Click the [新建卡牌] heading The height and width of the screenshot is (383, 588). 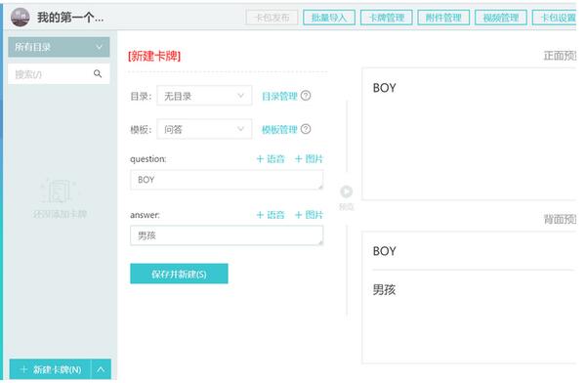[154, 57]
